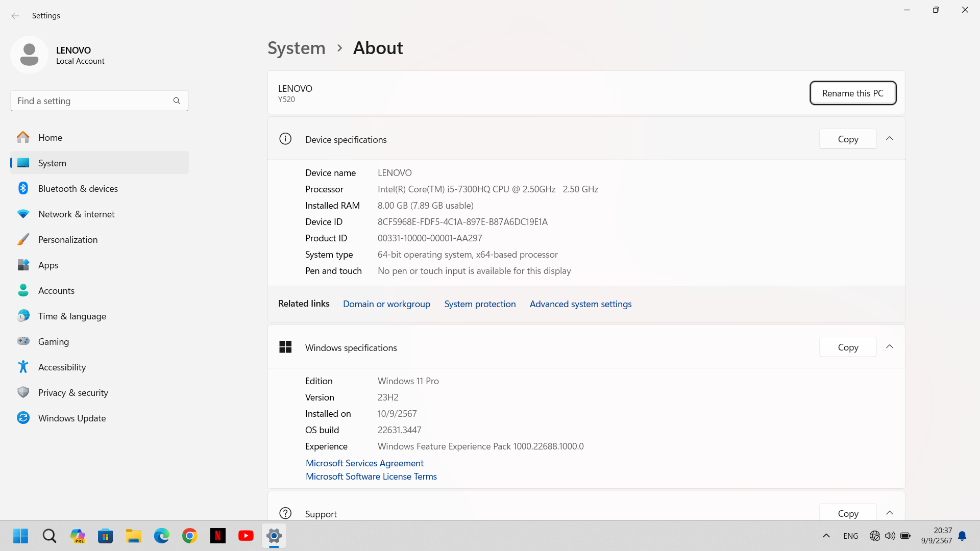The height and width of the screenshot is (551, 980).
Task: Click the Home house icon in sidebar
Action: click(23, 137)
